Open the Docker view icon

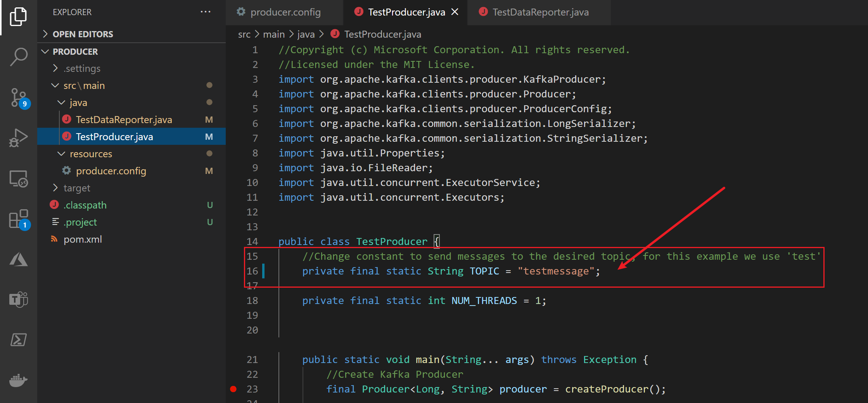[x=18, y=380]
